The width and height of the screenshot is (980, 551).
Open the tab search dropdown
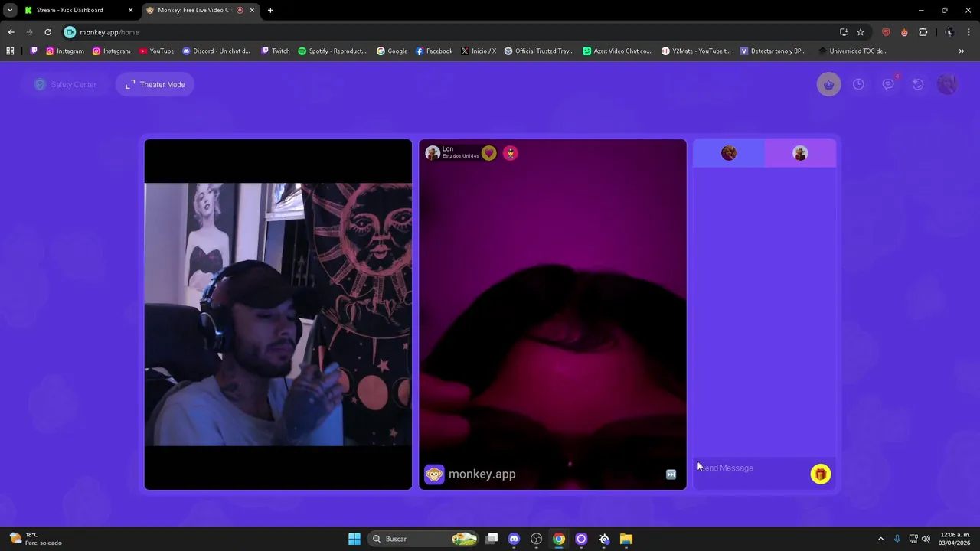click(x=9, y=10)
